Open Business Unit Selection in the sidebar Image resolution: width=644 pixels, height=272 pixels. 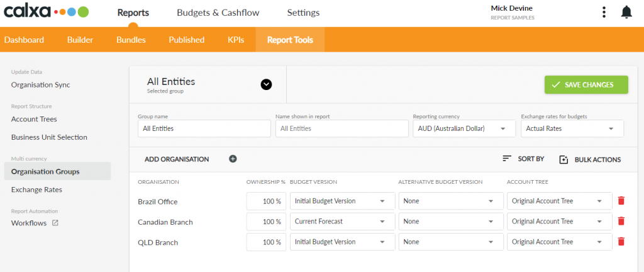(49, 137)
